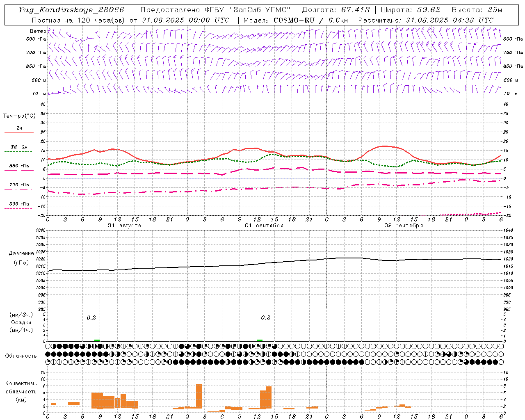
Task: Click the solid 2м temperature legend line
Action: point(19,132)
